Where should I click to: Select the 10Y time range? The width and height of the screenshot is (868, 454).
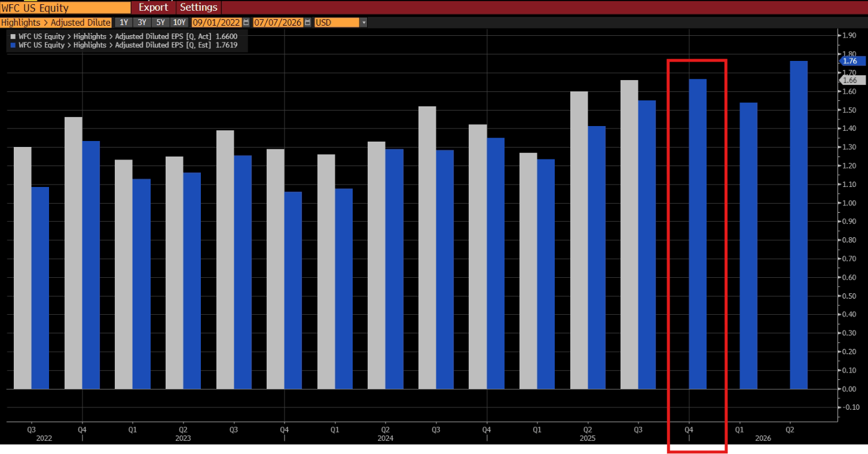tap(179, 22)
